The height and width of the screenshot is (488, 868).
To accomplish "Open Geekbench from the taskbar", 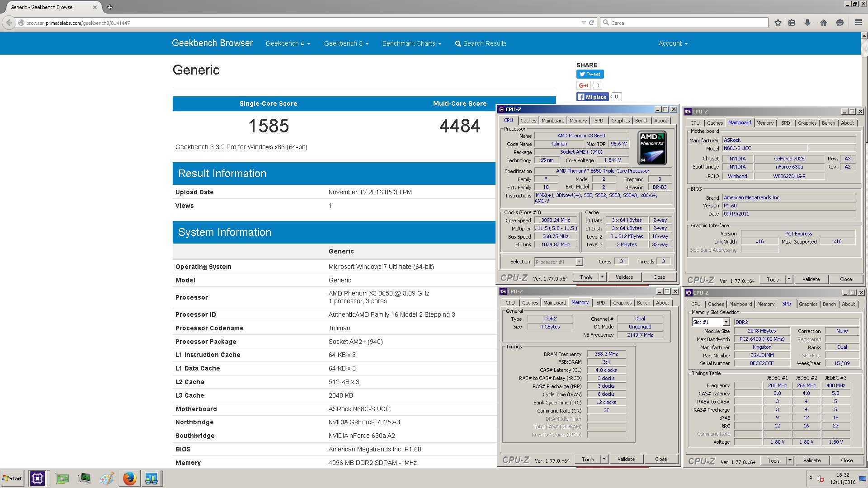I will [151, 479].
